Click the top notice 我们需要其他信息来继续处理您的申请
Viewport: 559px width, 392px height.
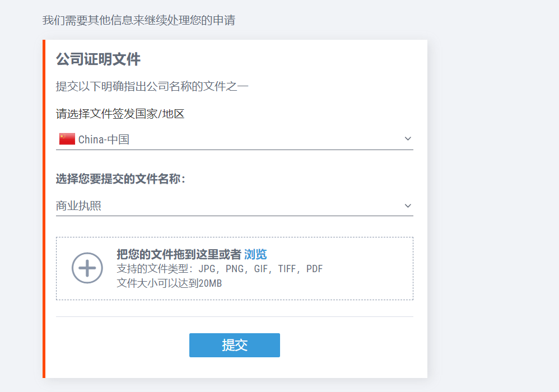(139, 20)
